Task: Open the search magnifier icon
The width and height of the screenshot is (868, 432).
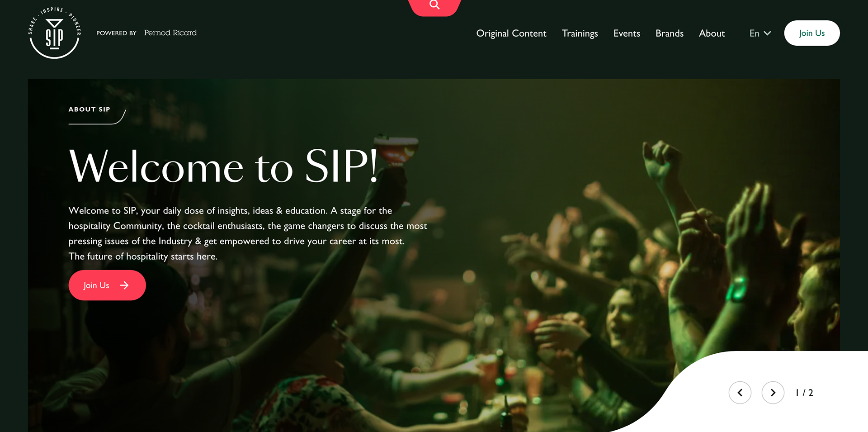Action: (x=434, y=5)
